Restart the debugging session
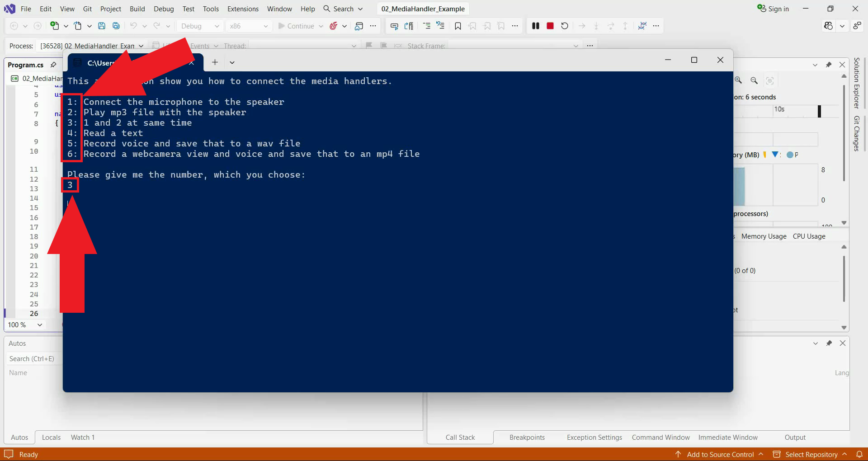The image size is (868, 461). [565, 26]
